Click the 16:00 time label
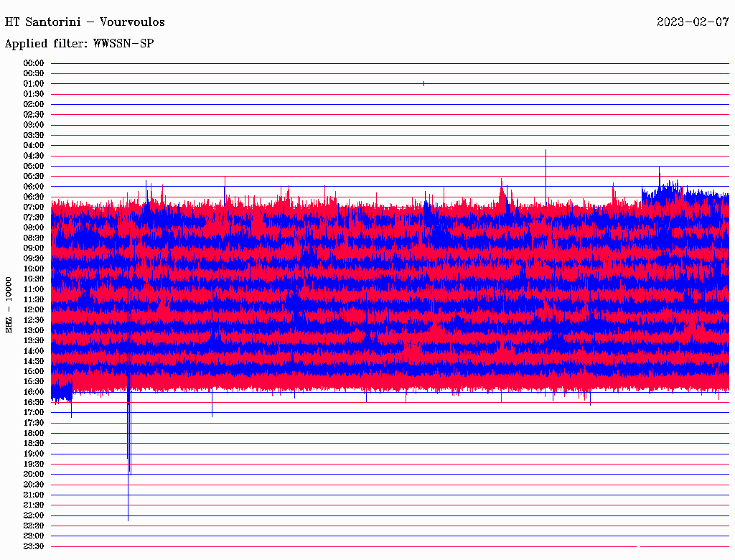The height and width of the screenshot is (560, 735). 34,392
